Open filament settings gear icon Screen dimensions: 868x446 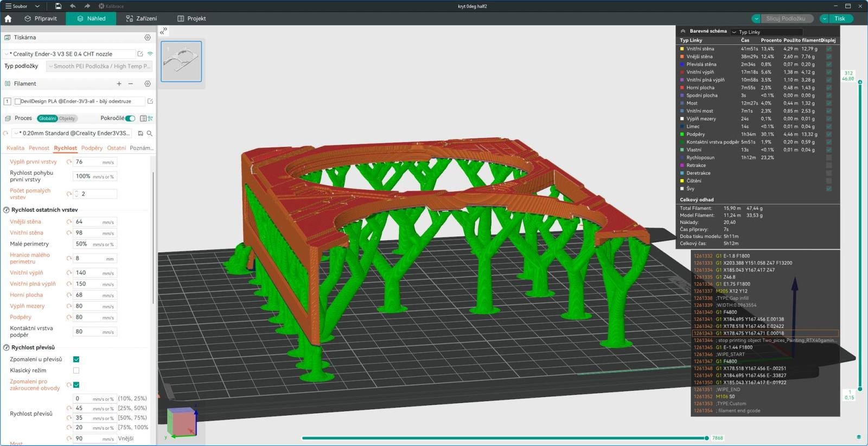(x=148, y=84)
